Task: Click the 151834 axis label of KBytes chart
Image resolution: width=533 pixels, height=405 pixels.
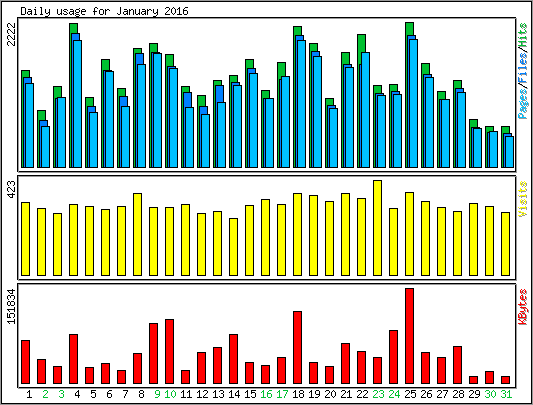Action: click(12, 306)
